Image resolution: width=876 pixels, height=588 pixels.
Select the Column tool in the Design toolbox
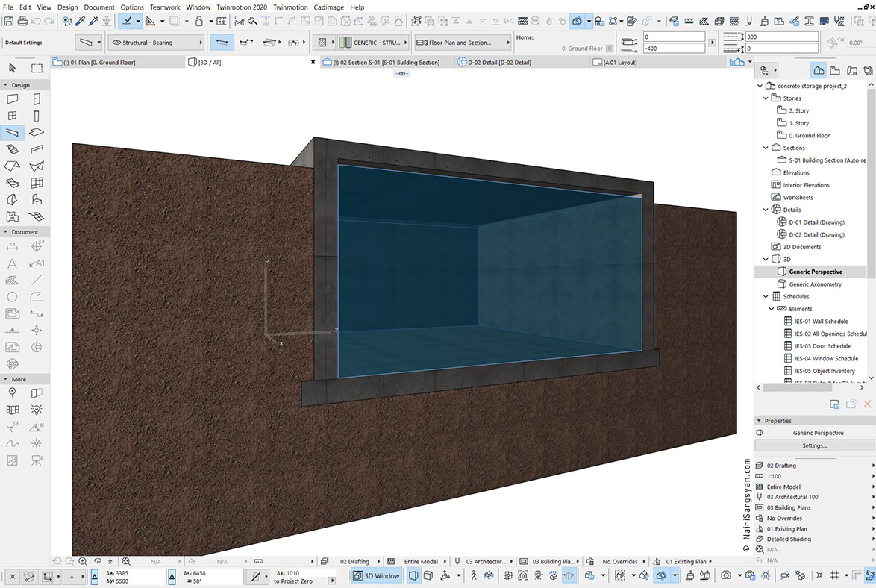click(x=37, y=116)
